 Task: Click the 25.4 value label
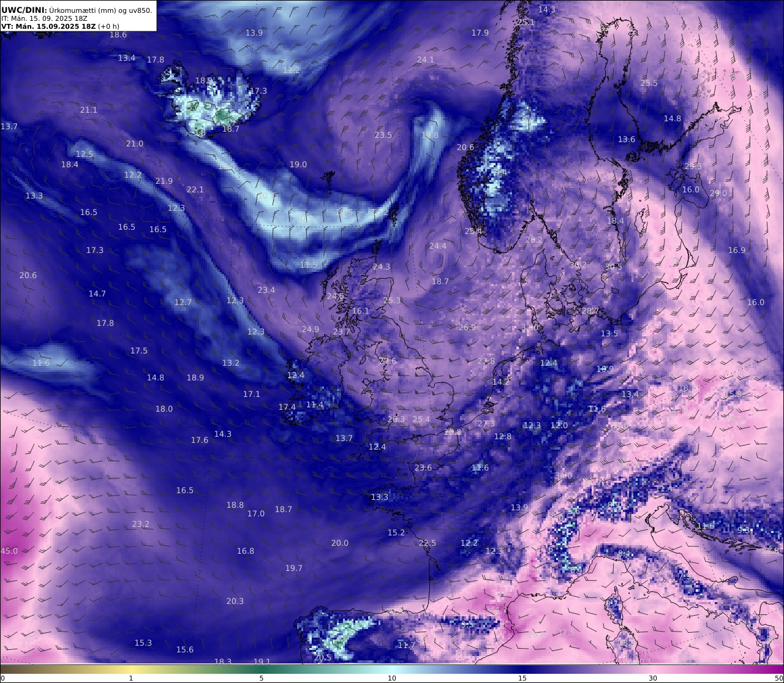point(421,420)
